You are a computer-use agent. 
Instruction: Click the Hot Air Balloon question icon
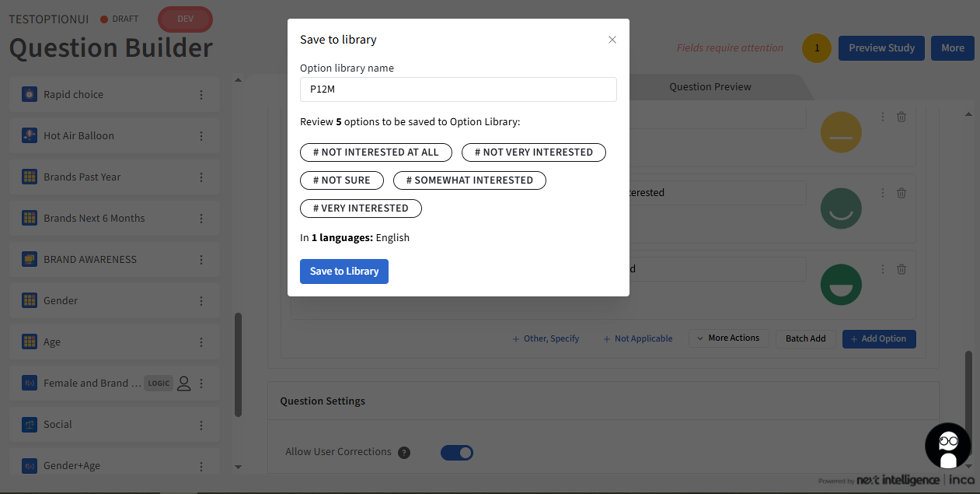[29, 136]
